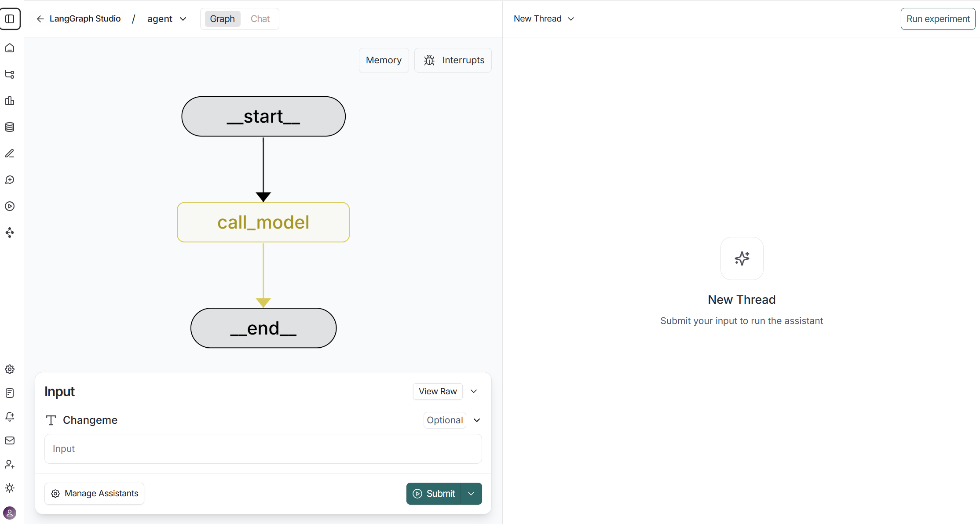Toggle the sidebar panel icon
This screenshot has height=524, width=980.
[x=10, y=19]
